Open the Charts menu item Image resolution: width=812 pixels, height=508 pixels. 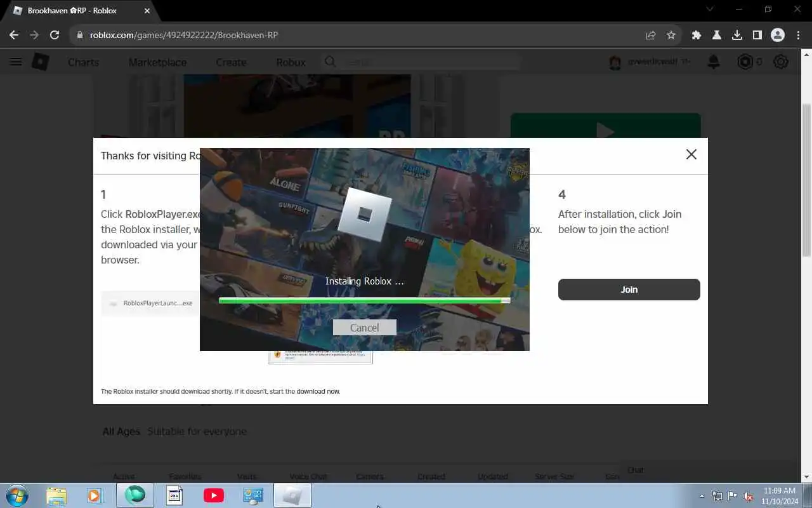(83, 62)
